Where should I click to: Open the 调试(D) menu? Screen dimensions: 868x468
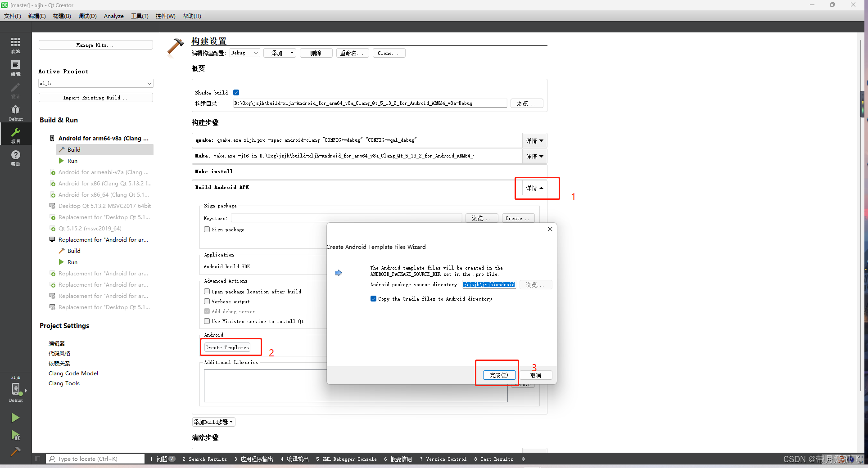[x=87, y=16]
